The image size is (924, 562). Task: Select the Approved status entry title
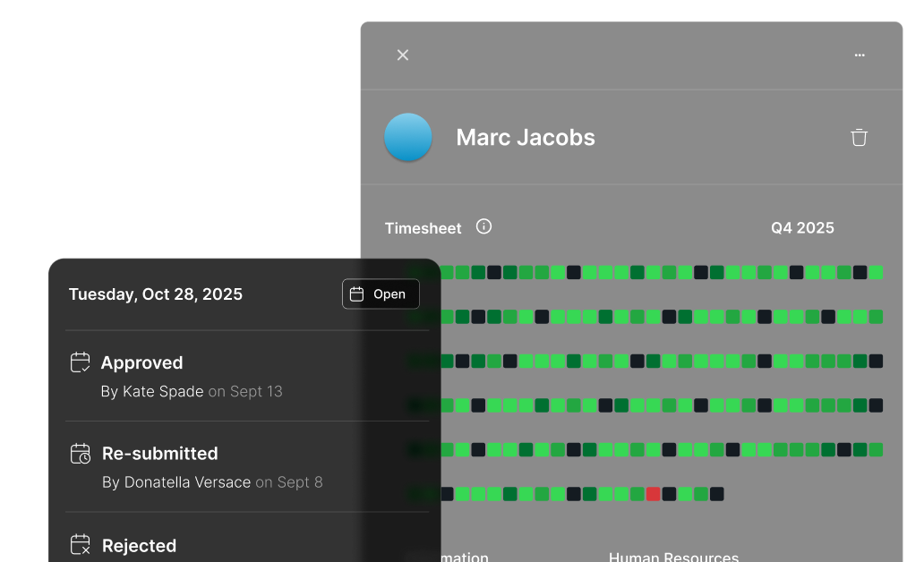coord(141,362)
